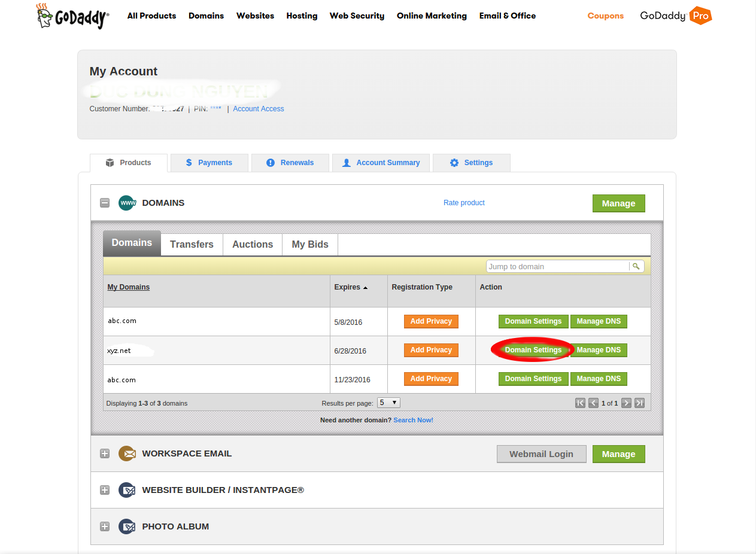Click the Search Now! link

413,420
